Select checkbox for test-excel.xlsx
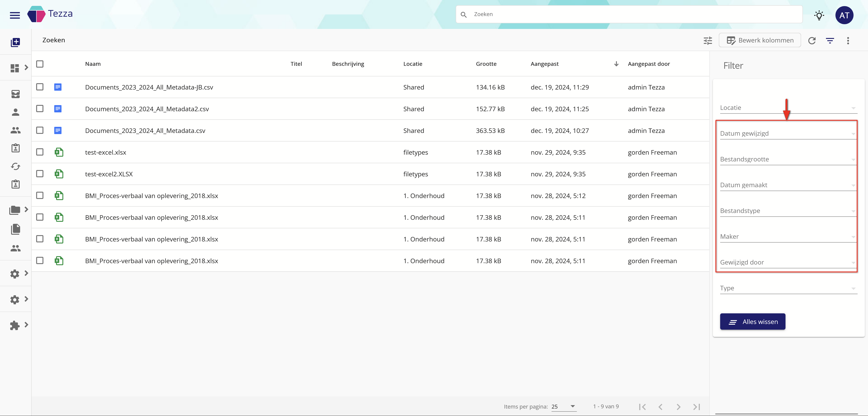 40,152
